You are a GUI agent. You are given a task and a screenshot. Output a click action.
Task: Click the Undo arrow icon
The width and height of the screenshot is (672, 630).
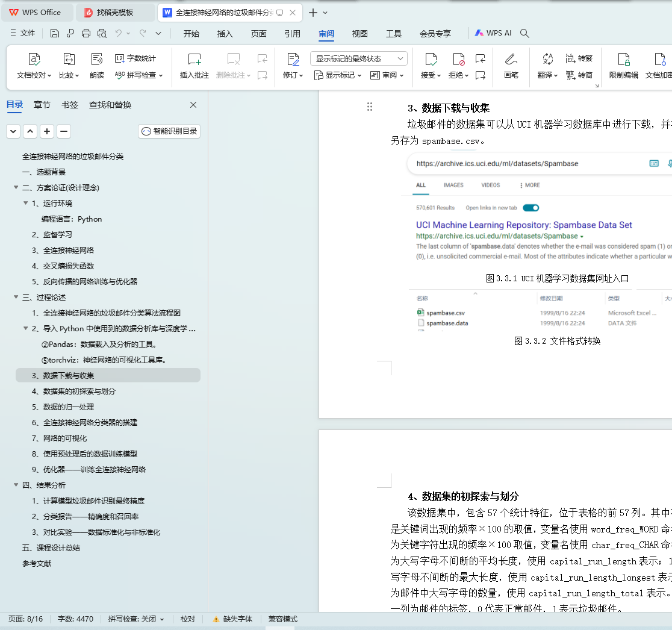tap(119, 34)
